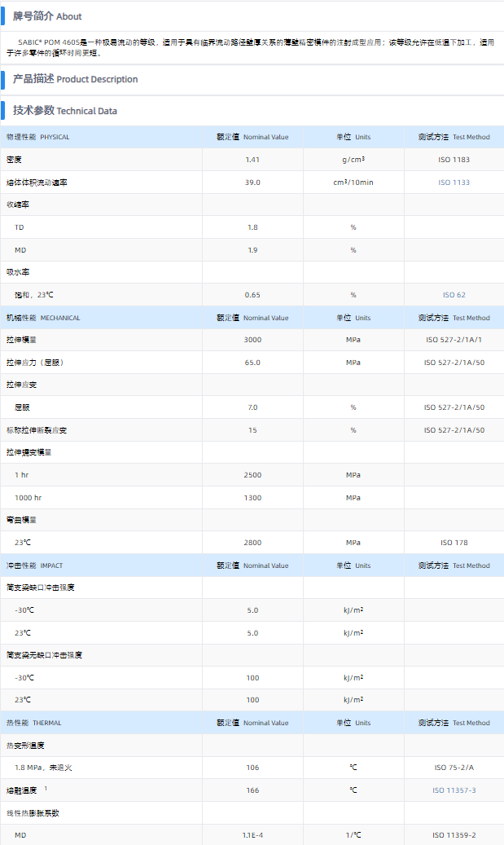Open the ISO 11357-3 test method link
The width and height of the screenshot is (504, 845).
click(454, 790)
